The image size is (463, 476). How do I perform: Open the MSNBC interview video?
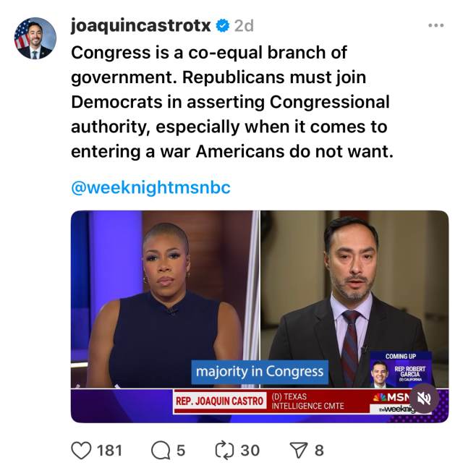point(260,316)
